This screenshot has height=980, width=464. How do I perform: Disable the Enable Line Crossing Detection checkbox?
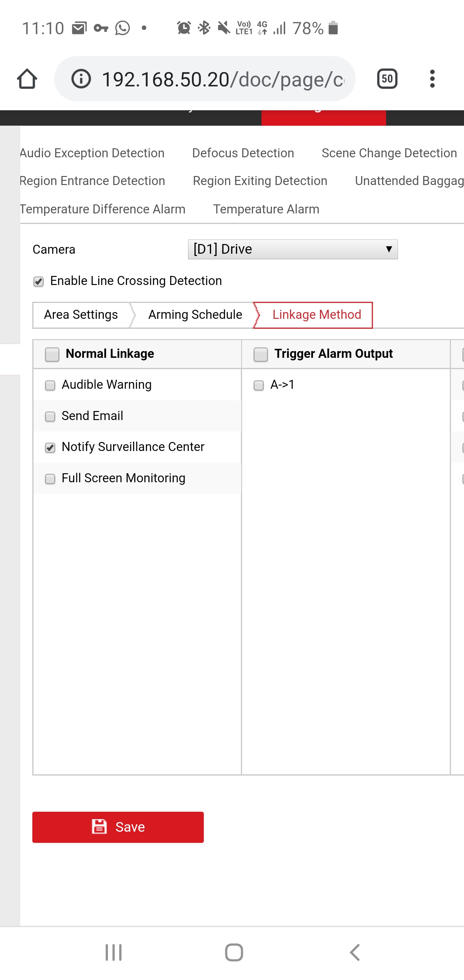pos(38,281)
